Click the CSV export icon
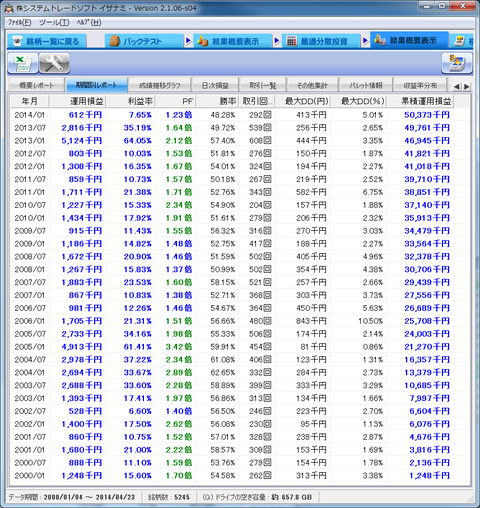This screenshot has height=508, width=480. [22, 63]
